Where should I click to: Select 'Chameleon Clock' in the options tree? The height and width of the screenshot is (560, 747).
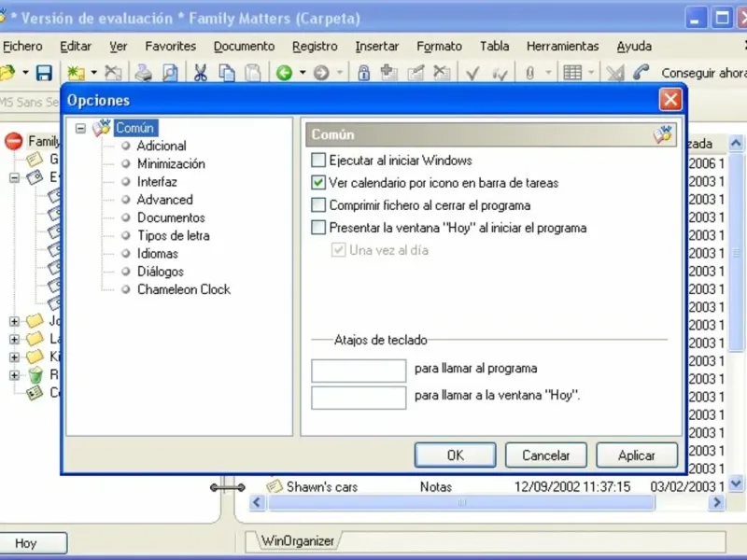[x=184, y=289]
